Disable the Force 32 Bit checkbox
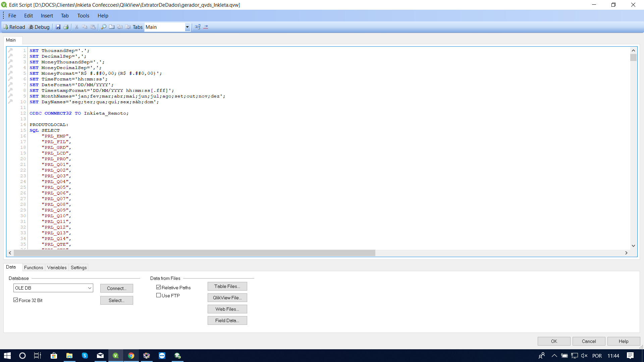 point(16,300)
